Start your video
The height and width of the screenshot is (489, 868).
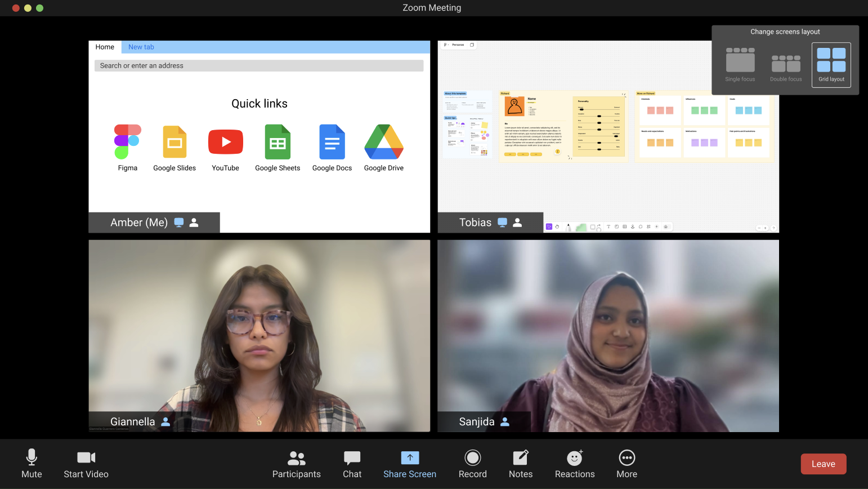(x=85, y=464)
